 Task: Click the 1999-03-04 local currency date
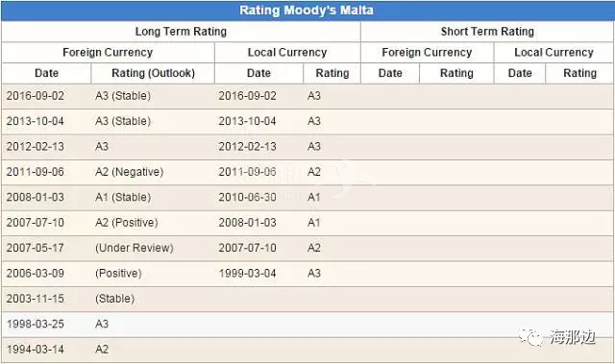click(248, 273)
